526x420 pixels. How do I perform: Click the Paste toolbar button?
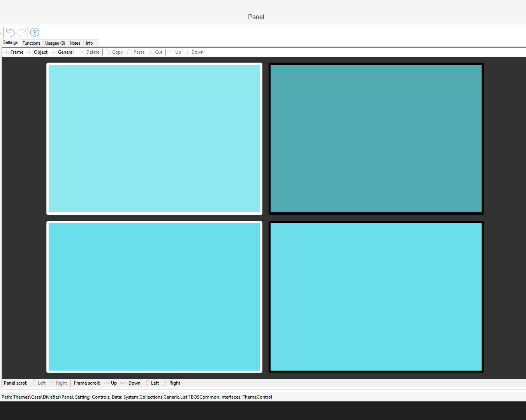135,52
